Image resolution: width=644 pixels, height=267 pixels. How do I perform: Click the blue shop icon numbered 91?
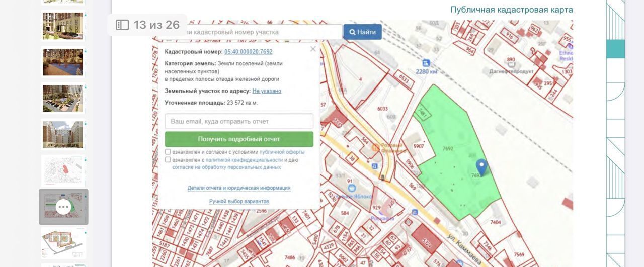[349, 188]
